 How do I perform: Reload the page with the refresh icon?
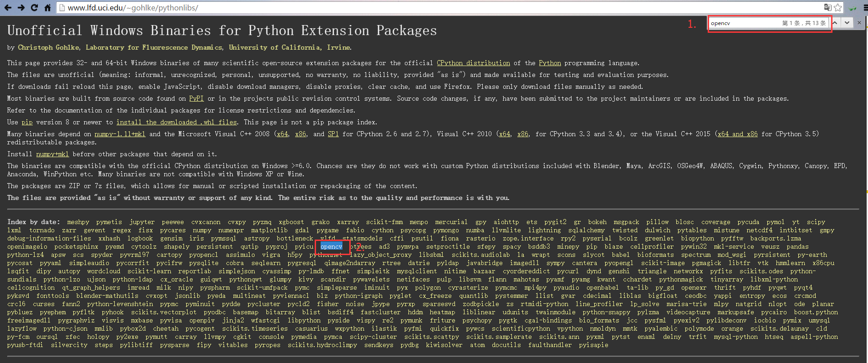coord(34,8)
